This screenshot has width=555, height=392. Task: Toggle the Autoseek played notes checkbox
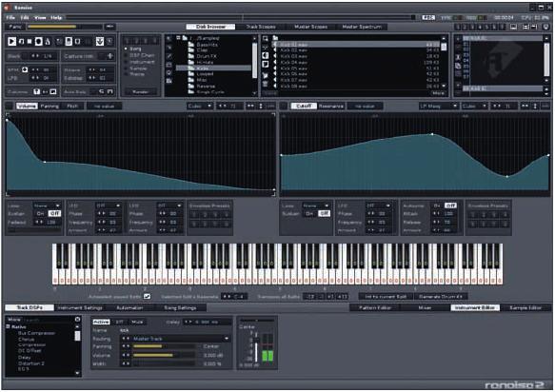(x=148, y=297)
